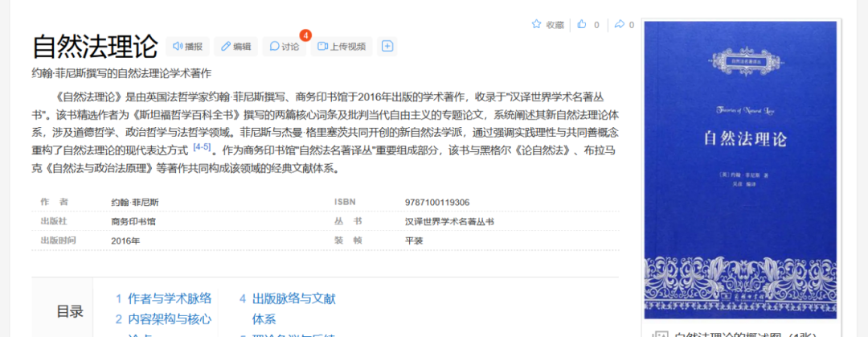Click the publication year value 2016年
Image resolution: width=868 pixels, height=337 pixels.
click(x=125, y=240)
